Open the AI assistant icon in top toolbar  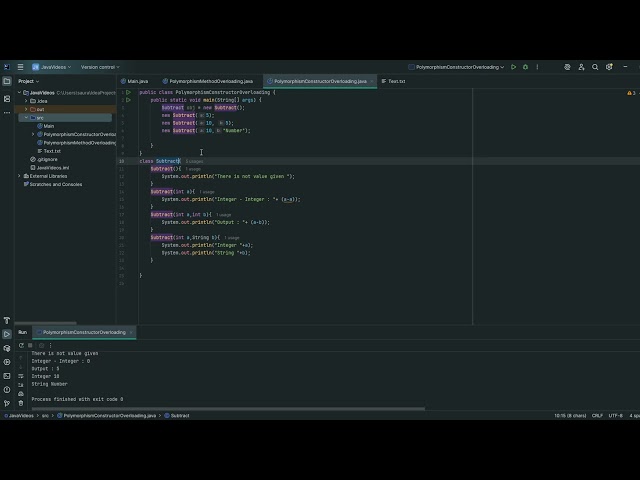pos(567,67)
